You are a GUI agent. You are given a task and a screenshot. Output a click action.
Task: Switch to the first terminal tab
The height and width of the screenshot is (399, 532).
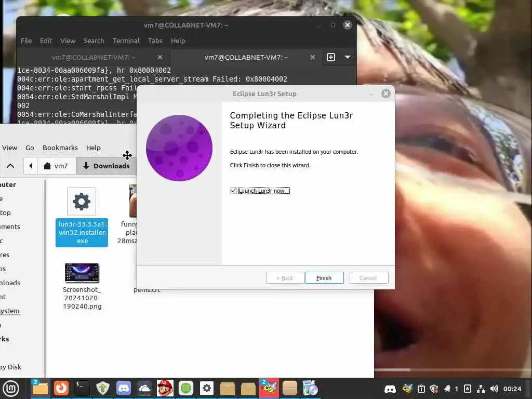(x=94, y=57)
